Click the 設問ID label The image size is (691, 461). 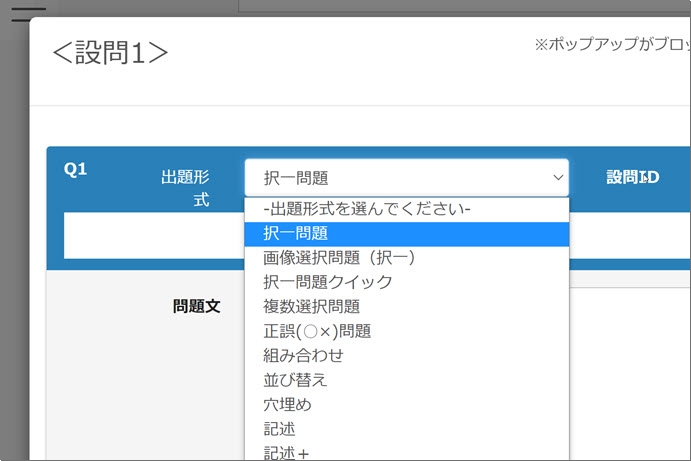[x=633, y=177]
